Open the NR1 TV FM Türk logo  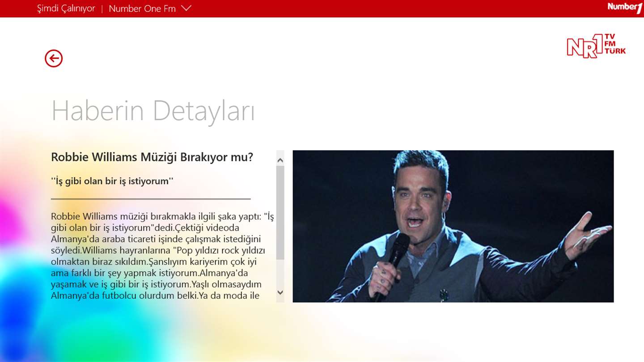coord(596,46)
